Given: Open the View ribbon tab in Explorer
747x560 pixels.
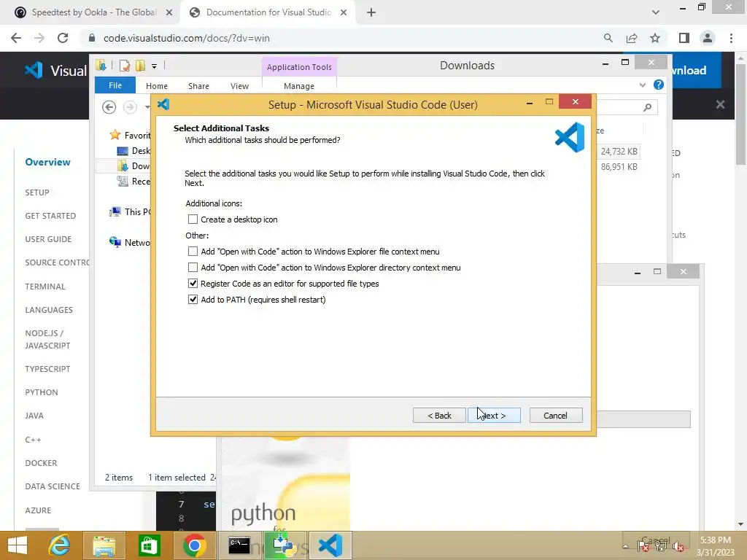Looking at the screenshot, I should point(239,86).
